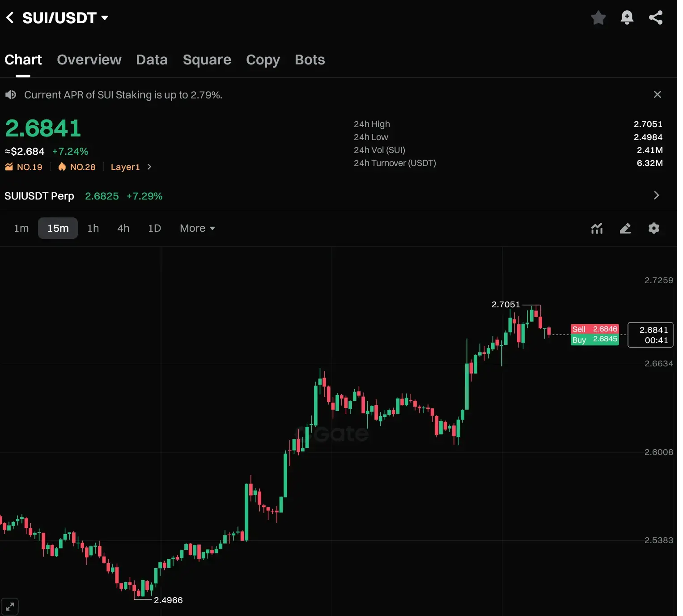Click the Perp change +7.29%
Image resolution: width=683 pixels, height=616 pixels.
[144, 196]
